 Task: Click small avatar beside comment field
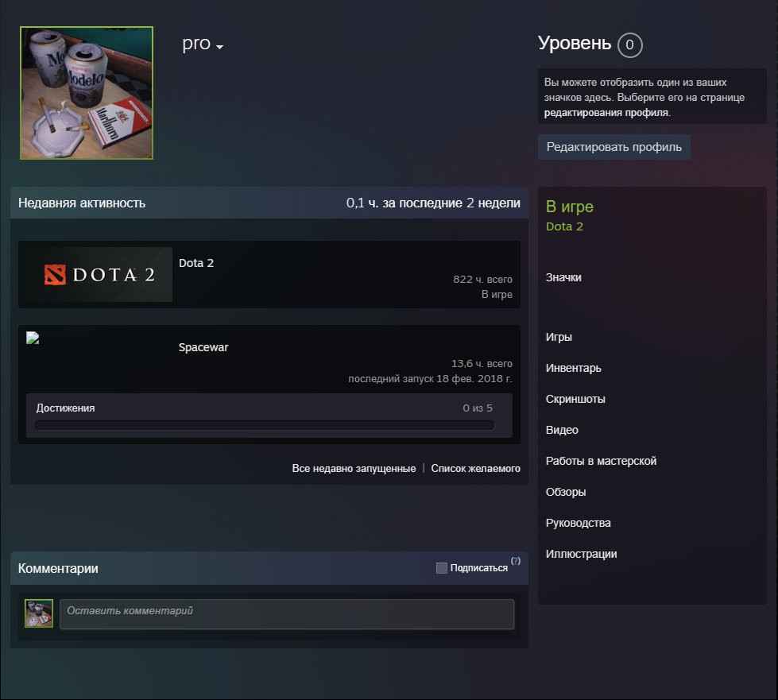coord(39,613)
